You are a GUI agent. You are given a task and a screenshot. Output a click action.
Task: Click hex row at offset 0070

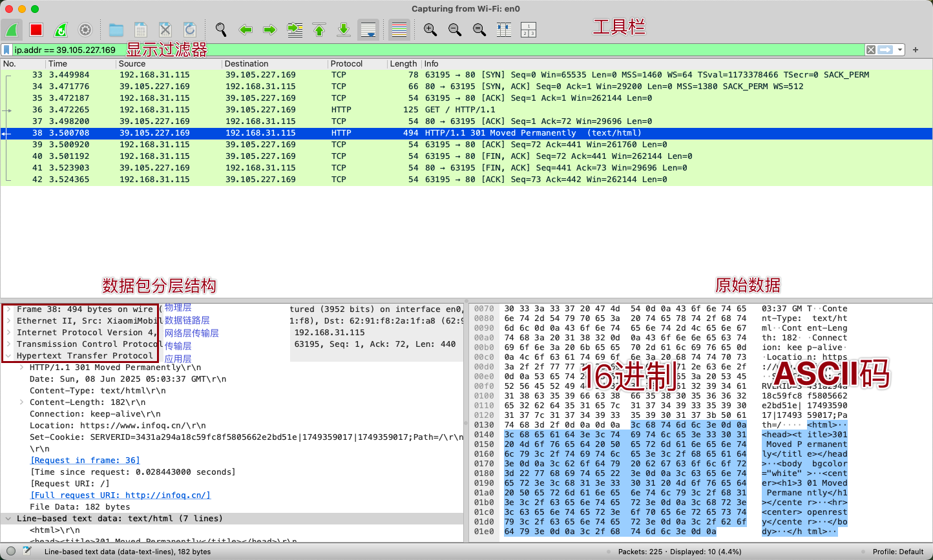(x=660, y=309)
